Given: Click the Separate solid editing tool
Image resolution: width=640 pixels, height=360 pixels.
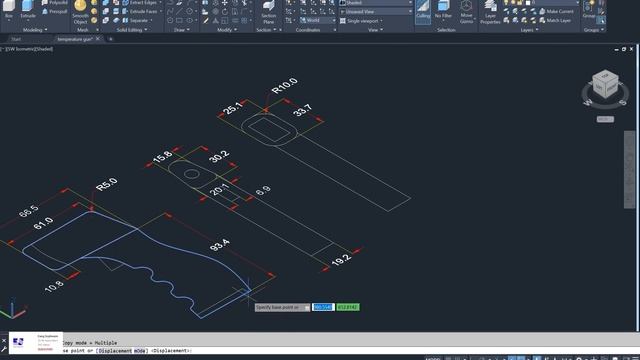Looking at the screenshot, I should (x=136, y=20).
